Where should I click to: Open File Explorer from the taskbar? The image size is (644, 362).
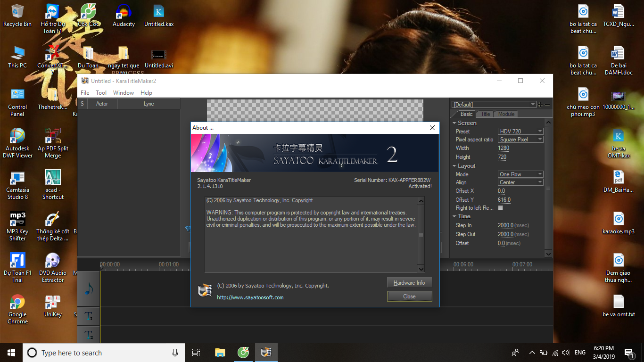click(x=220, y=352)
